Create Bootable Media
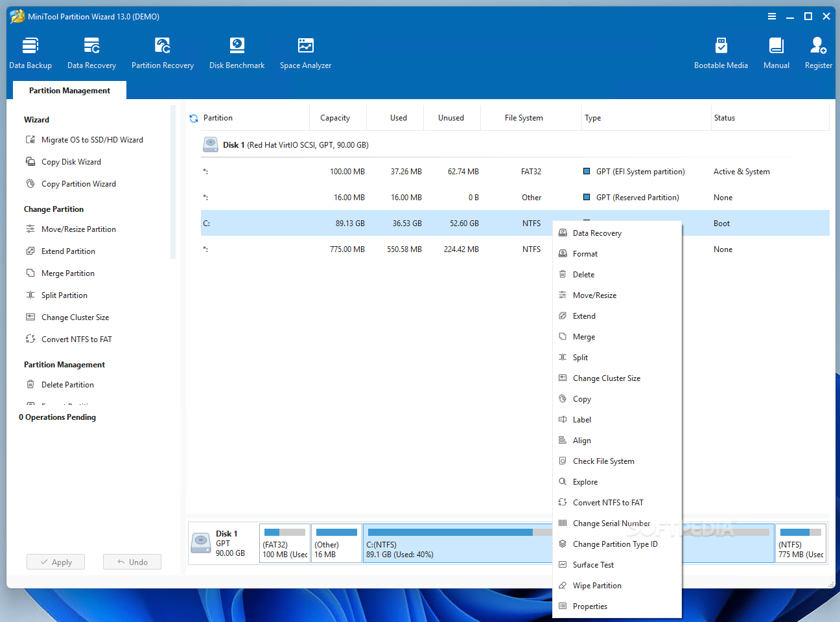Image resolution: width=840 pixels, height=622 pixels. click(x=721, y=53)
